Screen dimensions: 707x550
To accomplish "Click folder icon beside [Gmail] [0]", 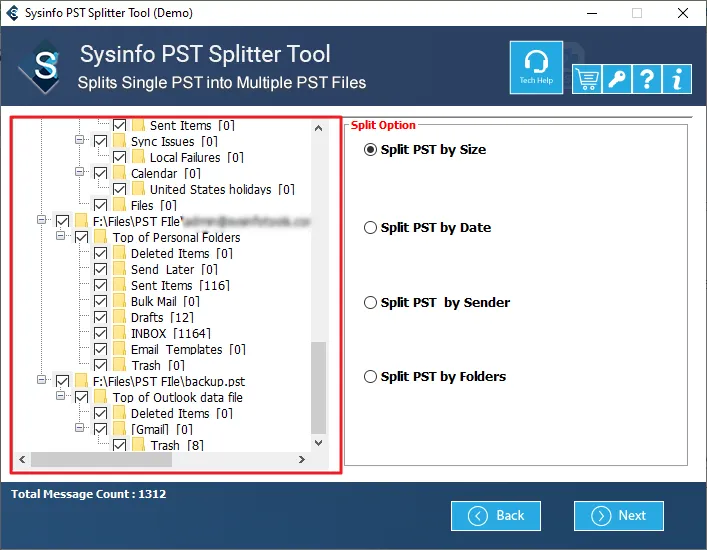I will coord(119,429).
